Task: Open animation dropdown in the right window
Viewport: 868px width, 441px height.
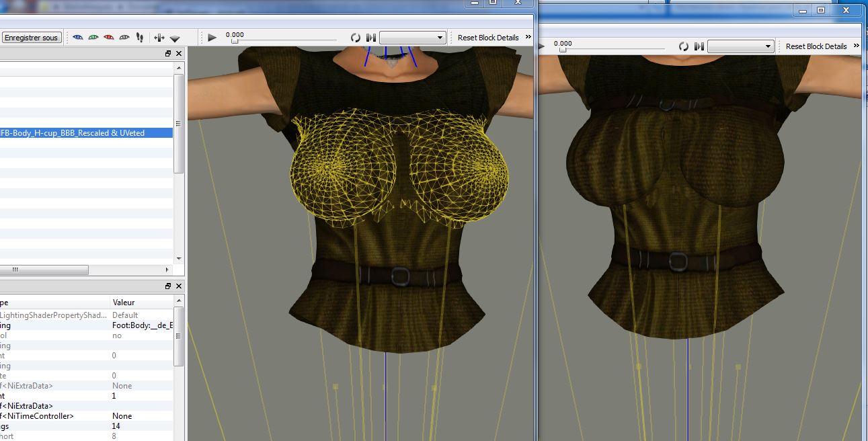Action: (x=741, y=46)
